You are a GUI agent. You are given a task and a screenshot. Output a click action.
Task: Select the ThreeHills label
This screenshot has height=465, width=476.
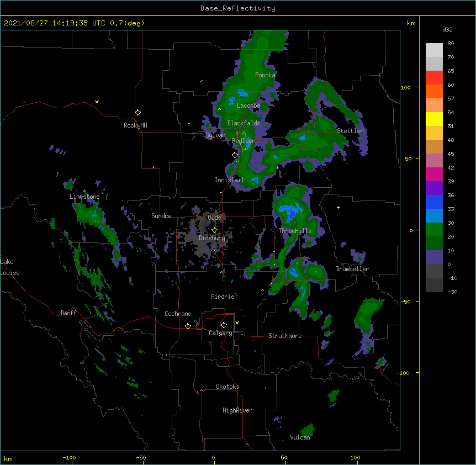pos(295,231)
